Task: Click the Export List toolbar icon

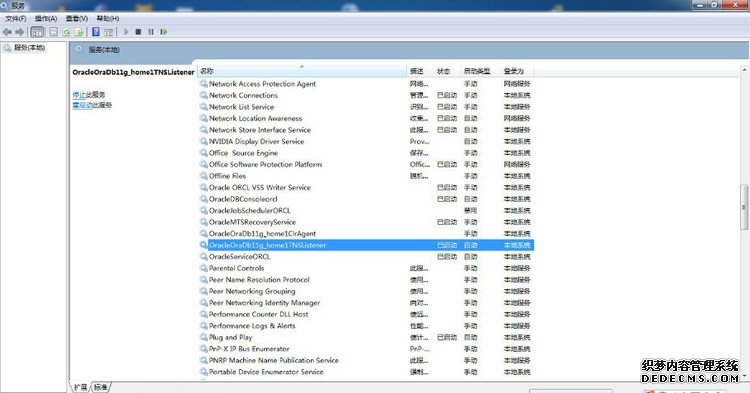Action: (x=79, y=32)
